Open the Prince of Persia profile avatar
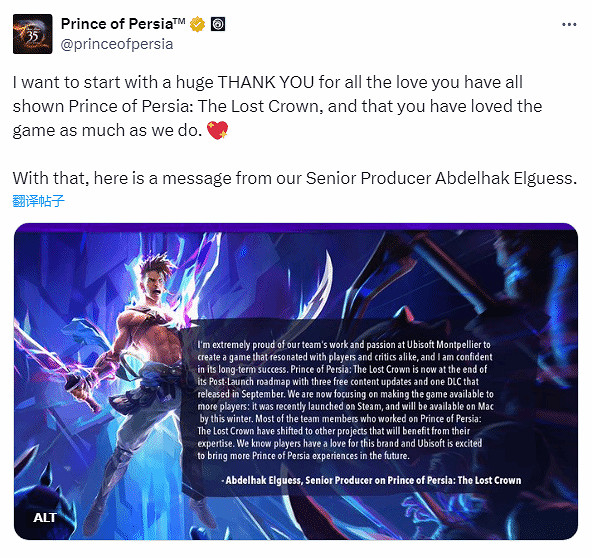Image resolution: width=592 pixels, height=558 pixels. click(x=32, y=34)
